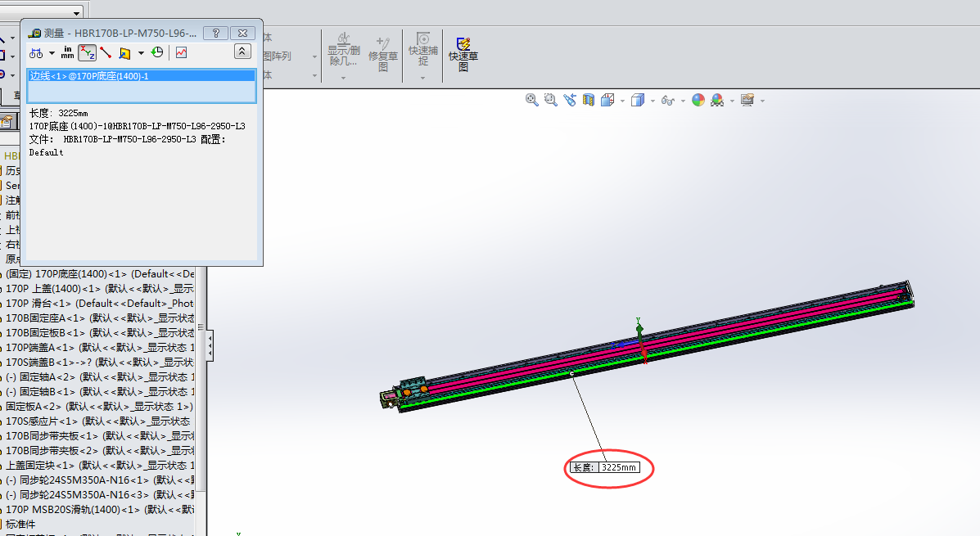Select 170P端盖A<1> in the tree
The height and width of the screenshot is (536, 980).
(100, 347)
